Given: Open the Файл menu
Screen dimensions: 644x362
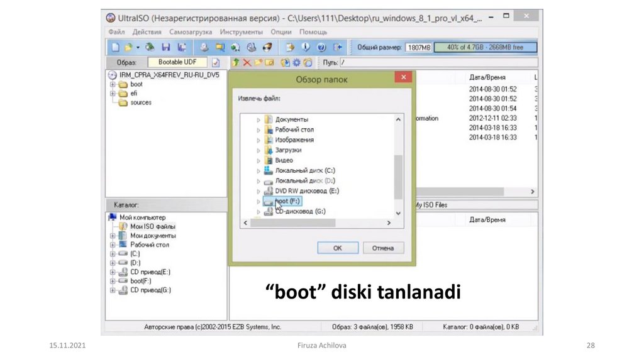Looking at the screenshot, I should pyautogui.click(x=116, y=32).
